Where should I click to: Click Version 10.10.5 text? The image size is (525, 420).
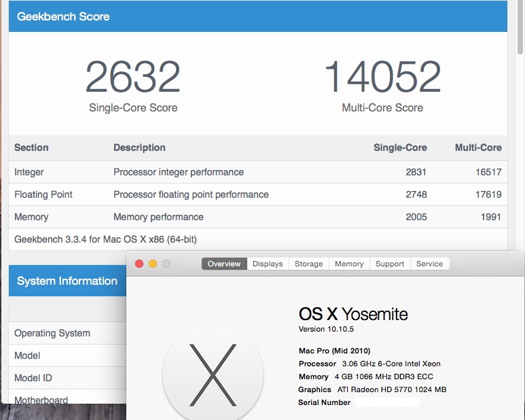pyautogui.click(x=326, y=329)
